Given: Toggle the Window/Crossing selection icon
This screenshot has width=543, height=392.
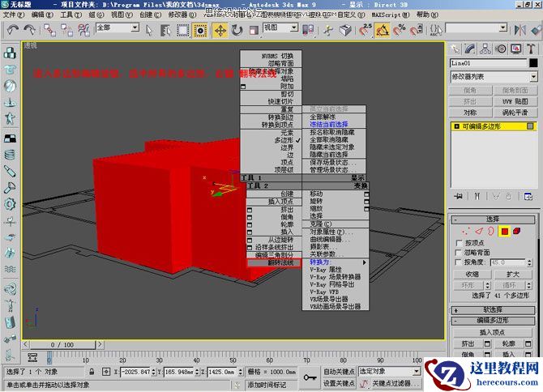Looking at the screenshot, I should tap(200, 31).
